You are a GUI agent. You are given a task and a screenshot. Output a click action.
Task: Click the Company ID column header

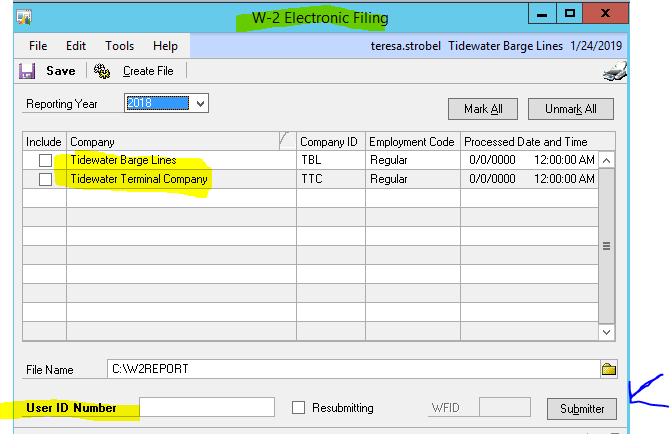point(331,141)
